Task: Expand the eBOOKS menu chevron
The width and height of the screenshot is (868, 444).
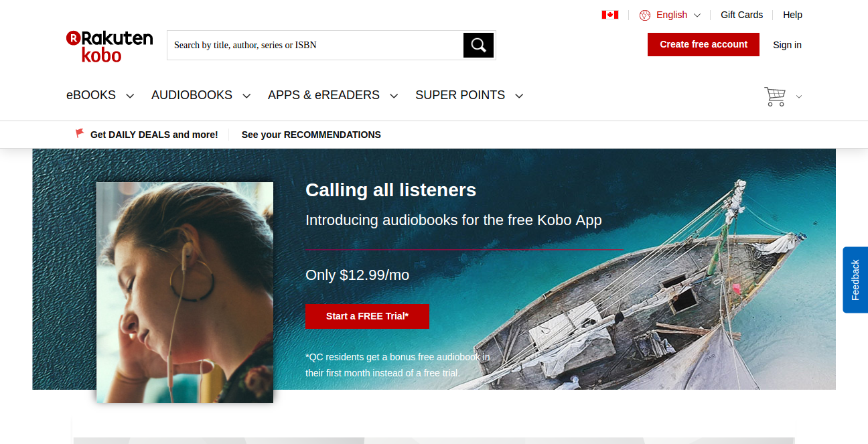Action: coord(130,96)
